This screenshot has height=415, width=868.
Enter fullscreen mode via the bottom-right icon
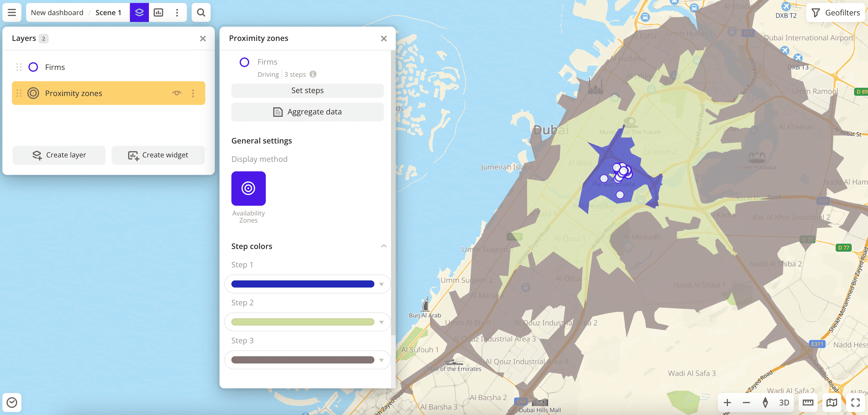855,403
